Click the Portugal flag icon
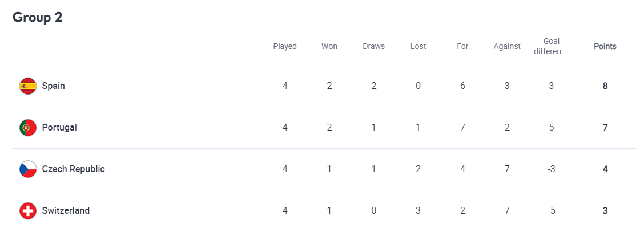The height and width of the screenshot is (232, 644). pyautogui.click(x=28, y=128)
